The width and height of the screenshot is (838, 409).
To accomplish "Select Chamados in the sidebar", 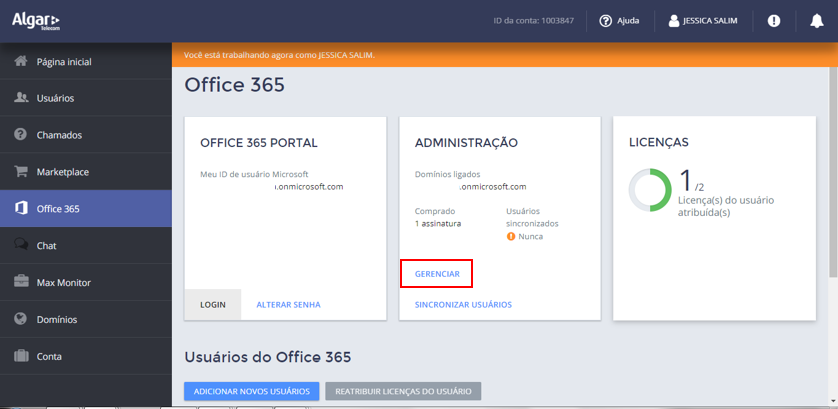I will (59, 135).
